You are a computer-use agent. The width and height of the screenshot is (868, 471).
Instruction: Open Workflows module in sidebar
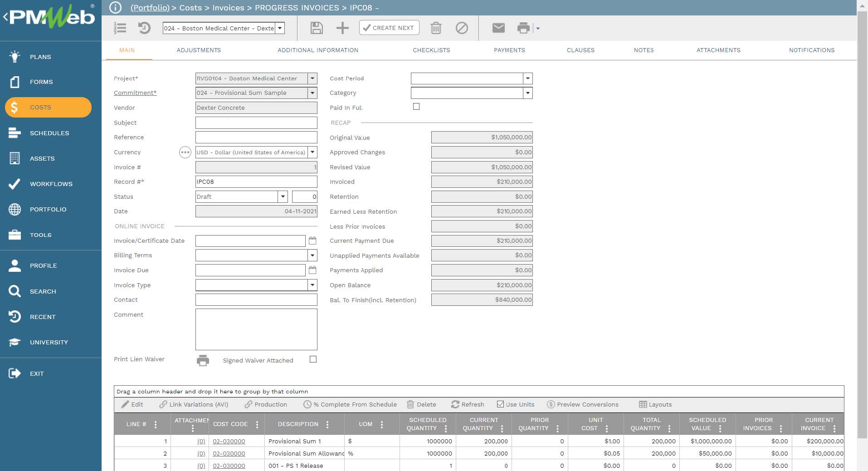(51, 184)
